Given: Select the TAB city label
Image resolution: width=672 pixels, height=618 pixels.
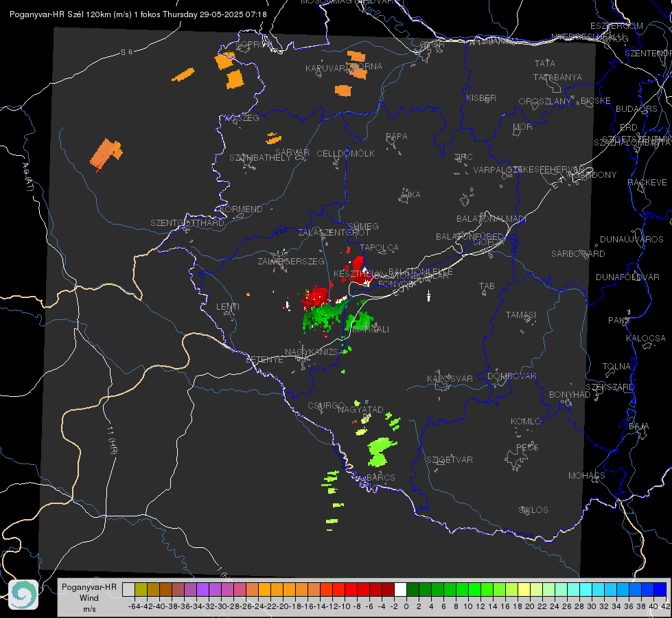Looking at the screenshot, I should [x=487, y=286].
